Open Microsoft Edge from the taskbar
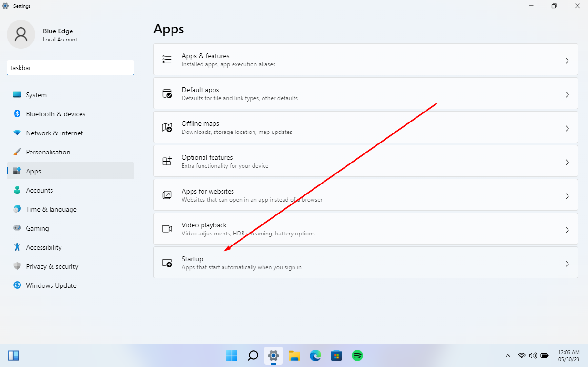Screen dimensions: 588x367 315,356
